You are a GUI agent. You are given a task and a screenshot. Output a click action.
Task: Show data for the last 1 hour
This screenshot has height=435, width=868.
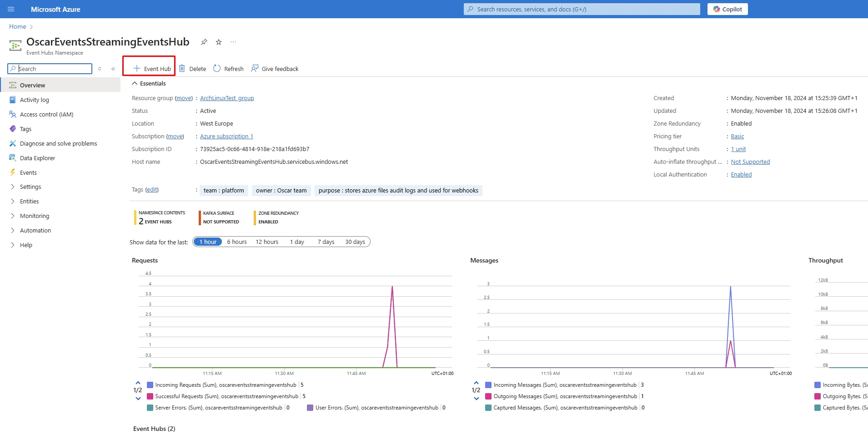click(x=208, y=242)
